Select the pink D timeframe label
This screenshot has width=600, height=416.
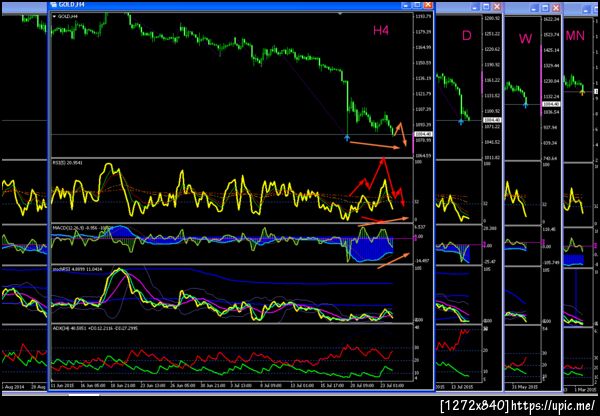pyautogui.click(x=466, y=36)
